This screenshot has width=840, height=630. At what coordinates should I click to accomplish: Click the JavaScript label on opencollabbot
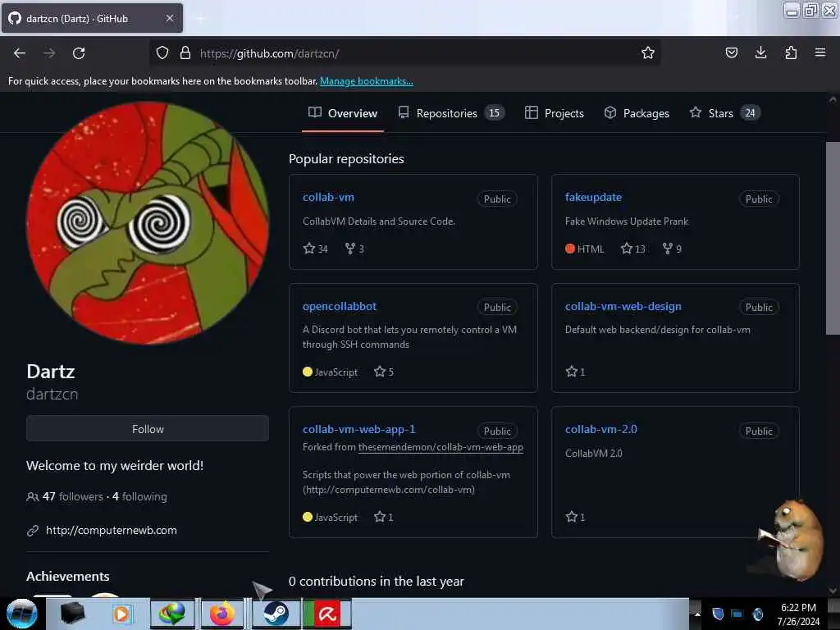[x=336, y=372]
